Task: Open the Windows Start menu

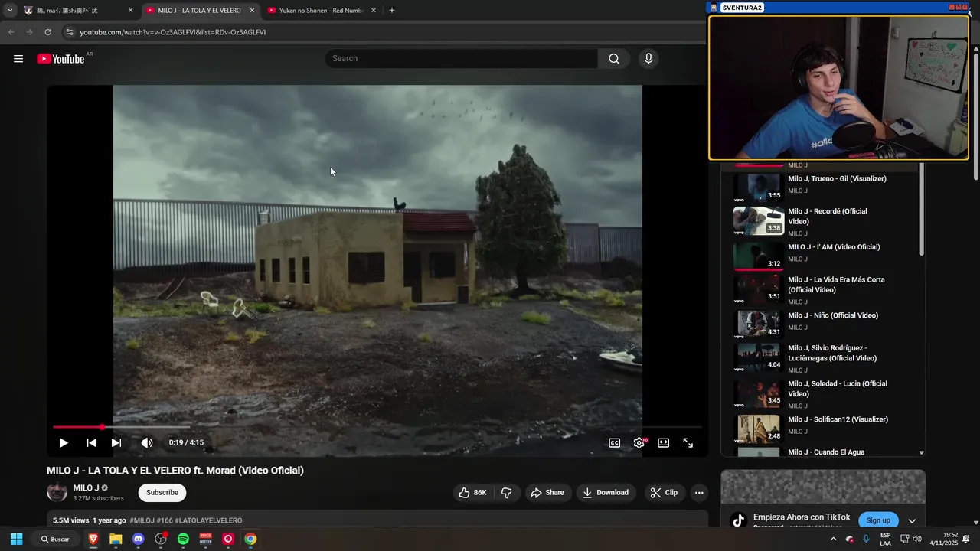Action: [x=16, y=539]
